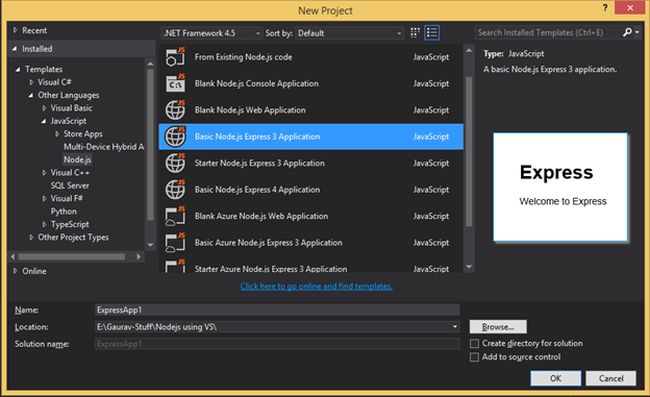Expand Other Project Types node
650x397 pixels.
pyautogui.click(x=31, y=237)
